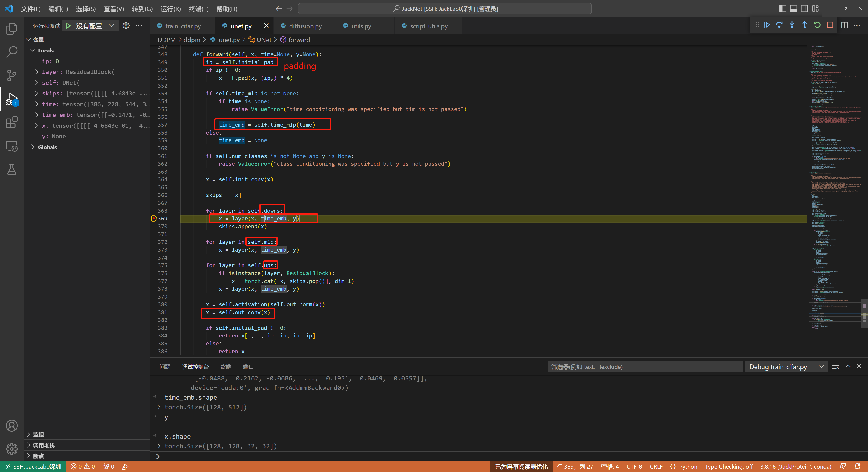The width and height of the screenshot is (868, 472).
Task: Change UTF-8 file encoding
Action: click(634, 467)
